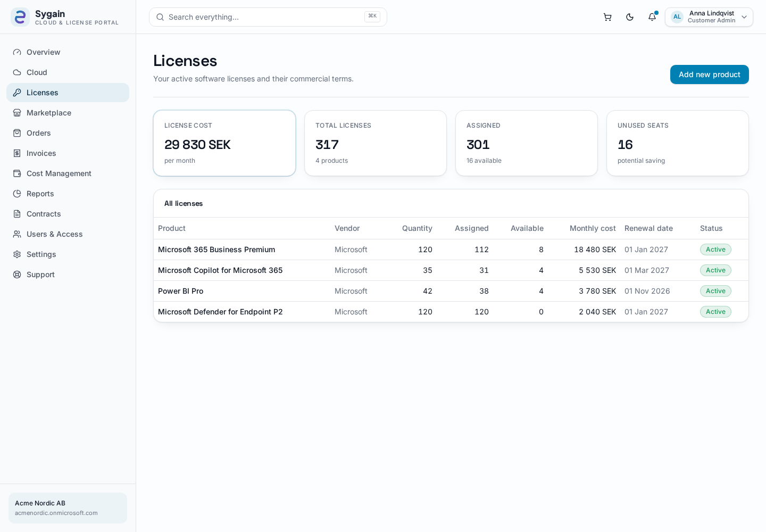Navigate to Marketplace
Screen dimensions: 766x532
pos(68,113)
